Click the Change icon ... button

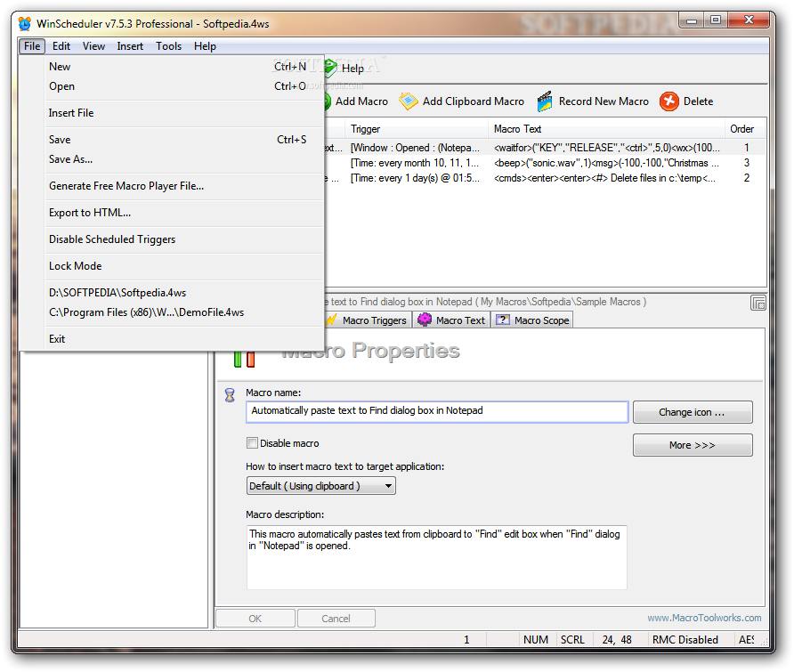693,412
